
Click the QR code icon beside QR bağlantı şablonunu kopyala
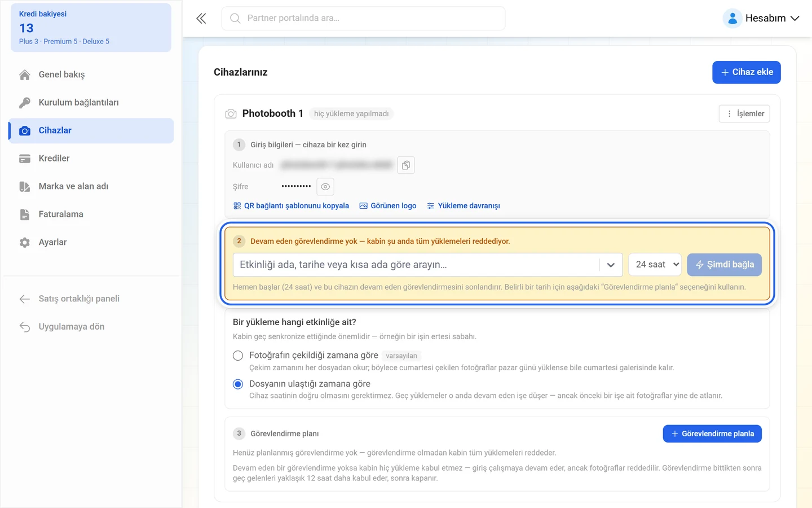[237, 206]
